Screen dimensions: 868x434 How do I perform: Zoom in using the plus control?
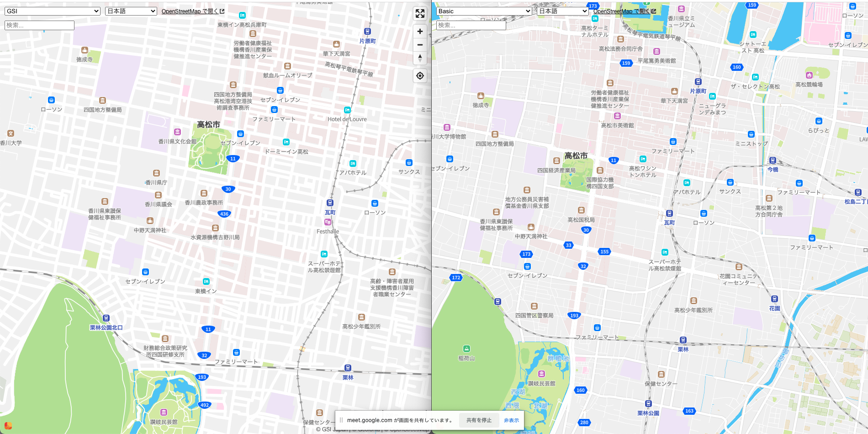pos(420,31)
